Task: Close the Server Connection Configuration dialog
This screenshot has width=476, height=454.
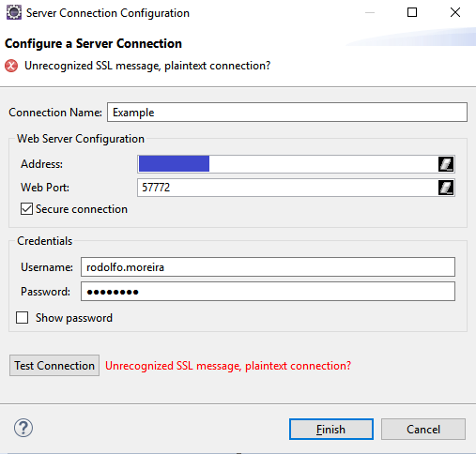Action: click(x=455, y=12)
